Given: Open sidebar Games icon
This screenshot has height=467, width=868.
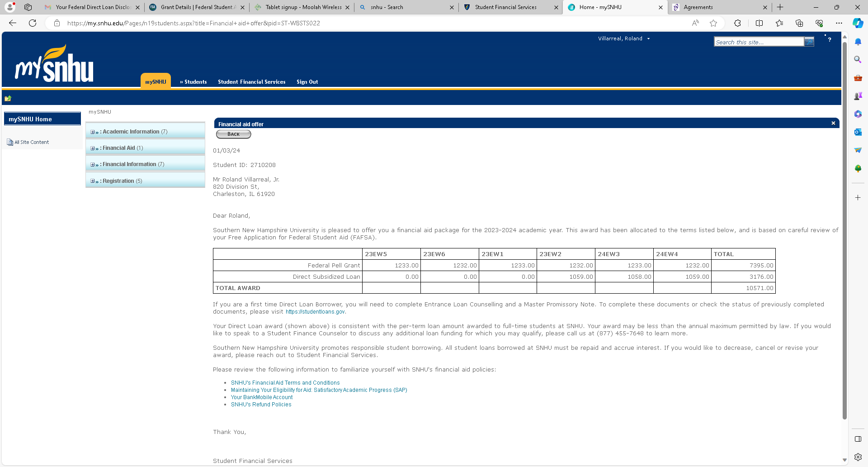Looking at the screenshot, I should (858, 96).
